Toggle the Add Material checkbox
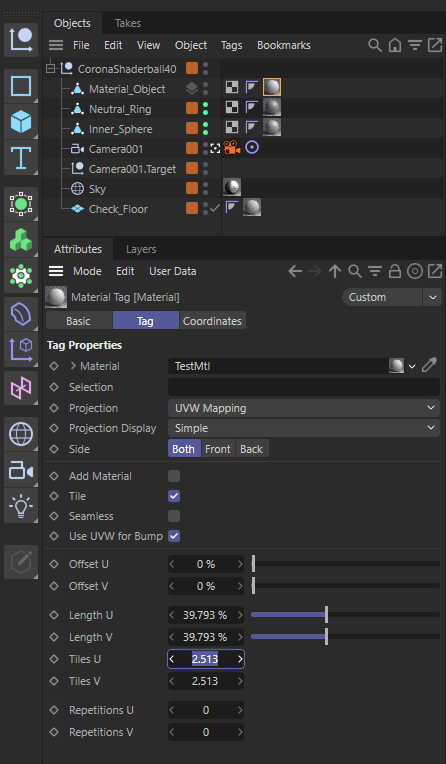This screenshot has width=446, height=764. [174, 476]
